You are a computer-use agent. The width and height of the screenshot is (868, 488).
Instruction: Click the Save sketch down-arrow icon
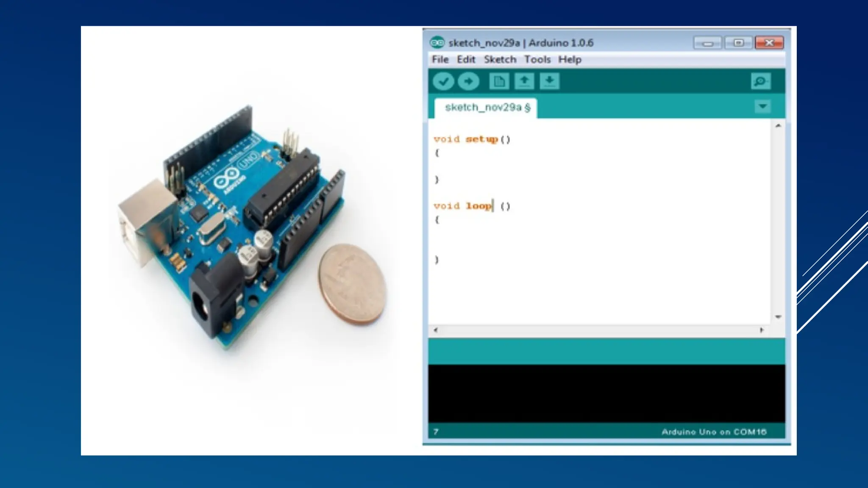tap(549, 81)
